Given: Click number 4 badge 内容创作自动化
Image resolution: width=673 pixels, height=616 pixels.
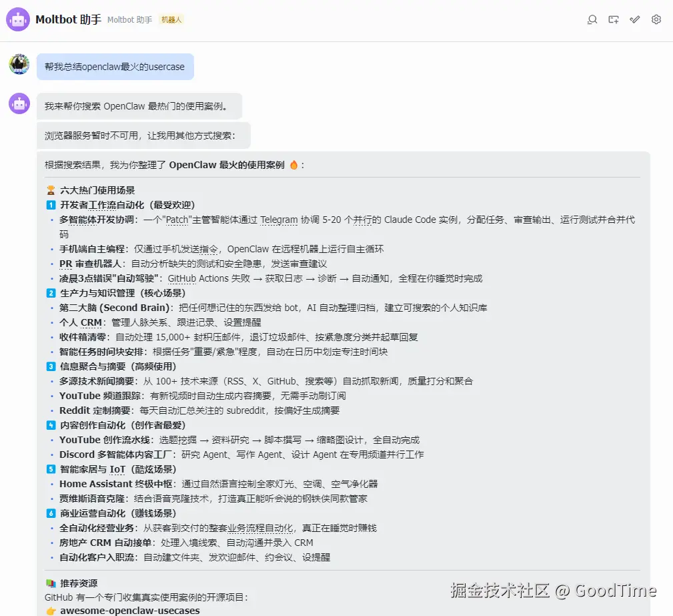Looking at the screenshot, I should click(x=51, y=425).
